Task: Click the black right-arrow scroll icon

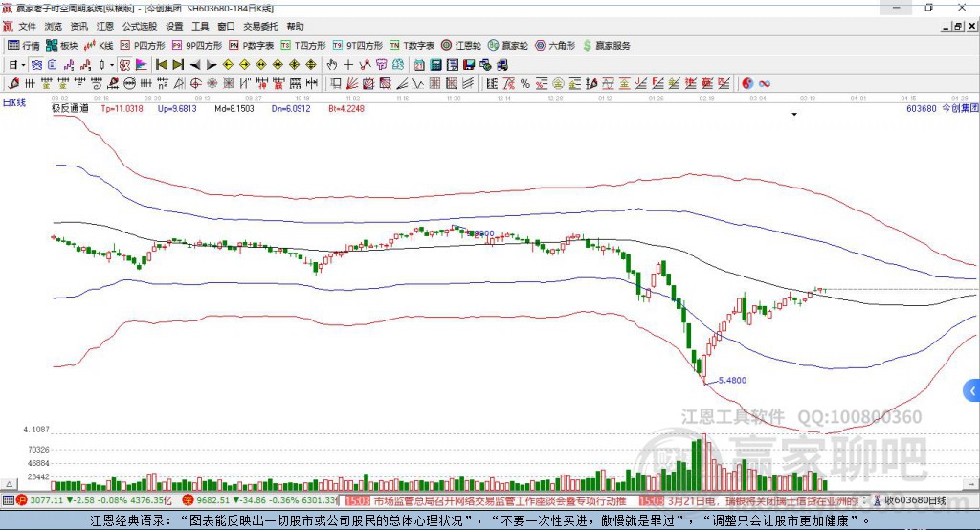Action: (212, 65)
